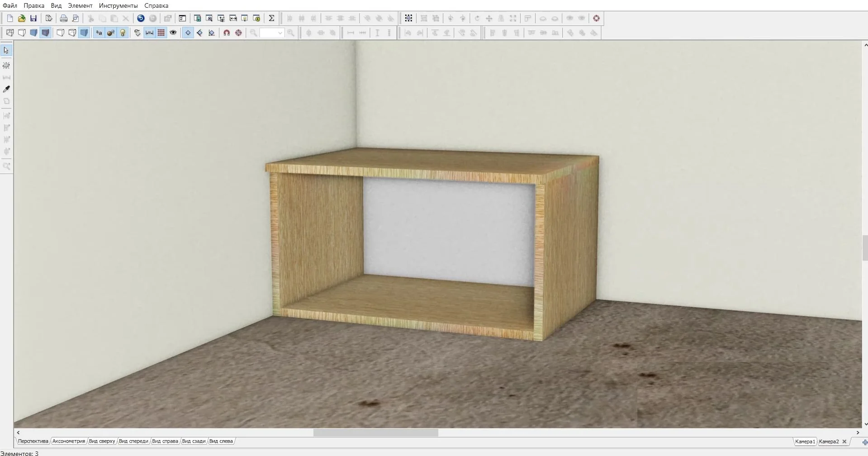This screenshot has width=868, height=456.
Task: Toggle wireframe cube display mode
Action: point(10,33)
